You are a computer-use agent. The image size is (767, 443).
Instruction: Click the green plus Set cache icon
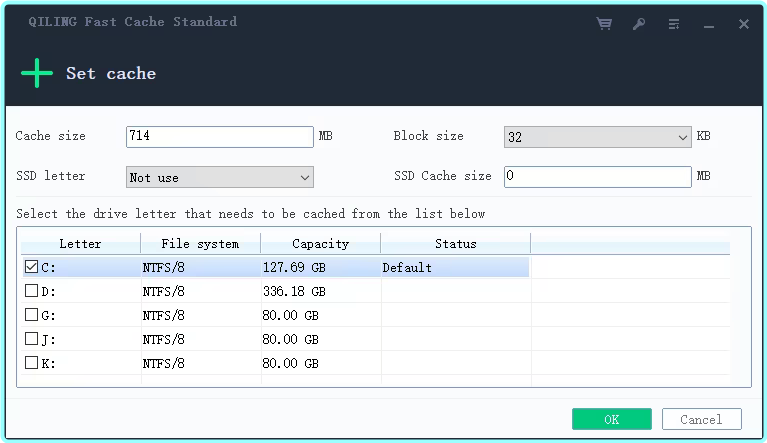click(x=37, y=73)
